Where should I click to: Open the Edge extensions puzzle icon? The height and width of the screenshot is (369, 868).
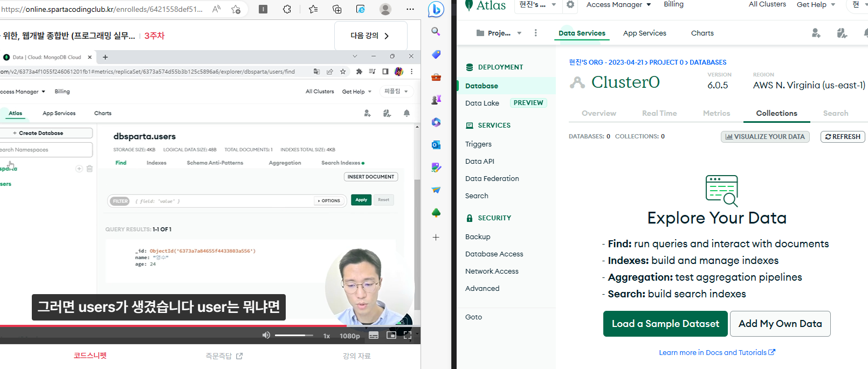pos(287,9)
